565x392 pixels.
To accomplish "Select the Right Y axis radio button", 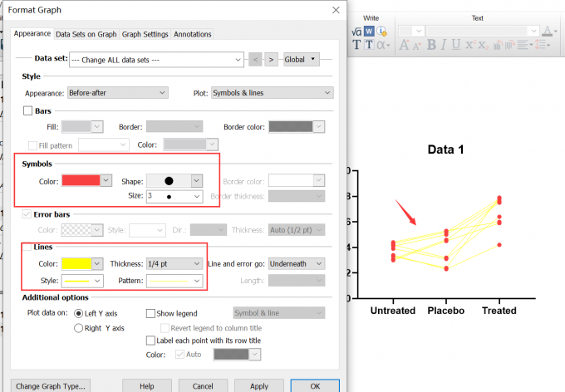I will (79, 328).
